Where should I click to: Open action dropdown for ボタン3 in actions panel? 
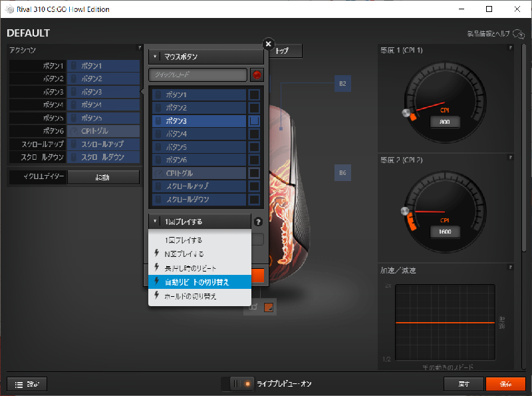coord(104,92)
